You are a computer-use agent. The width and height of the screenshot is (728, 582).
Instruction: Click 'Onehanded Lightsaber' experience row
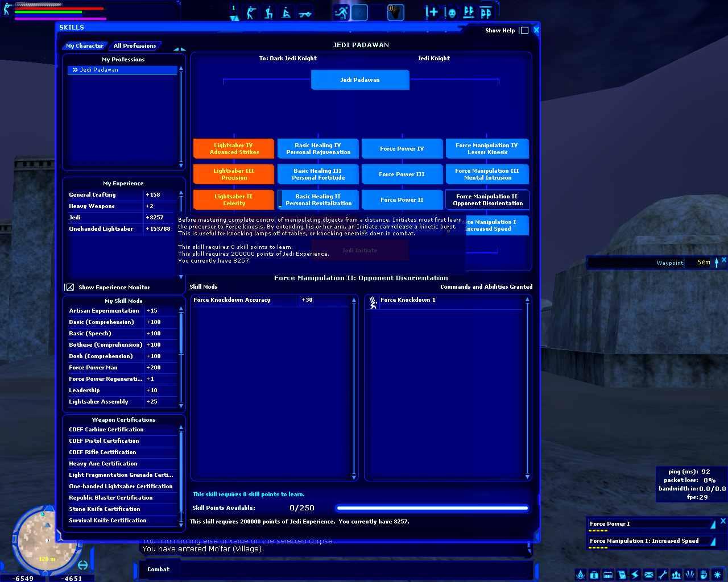(x=122, y=229)
